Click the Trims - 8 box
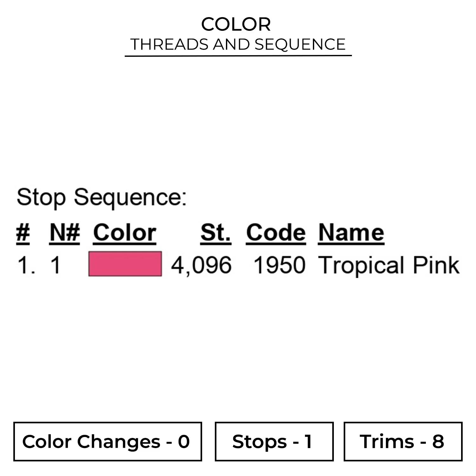 point(403,441)
